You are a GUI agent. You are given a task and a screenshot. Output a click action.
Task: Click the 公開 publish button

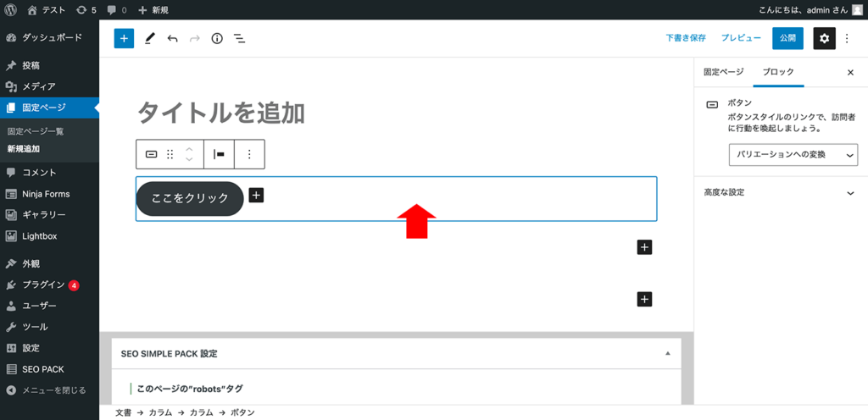pos(787,39)
